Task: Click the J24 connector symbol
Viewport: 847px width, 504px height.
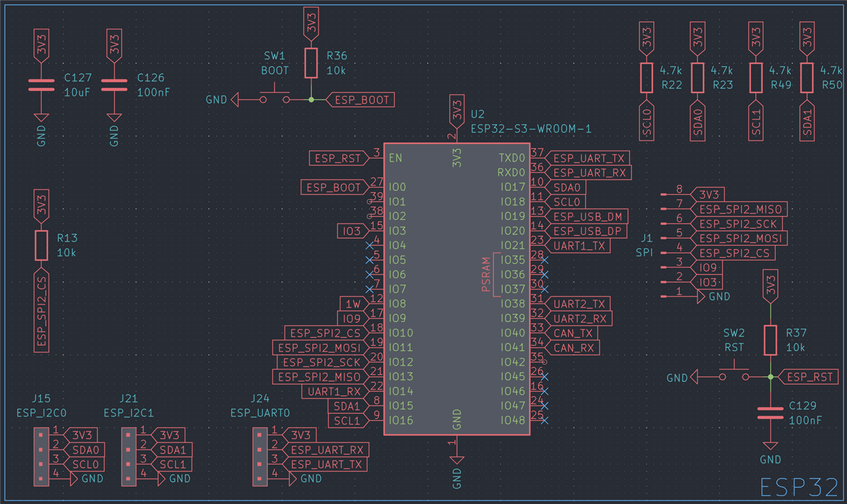Action: (260, 457)
